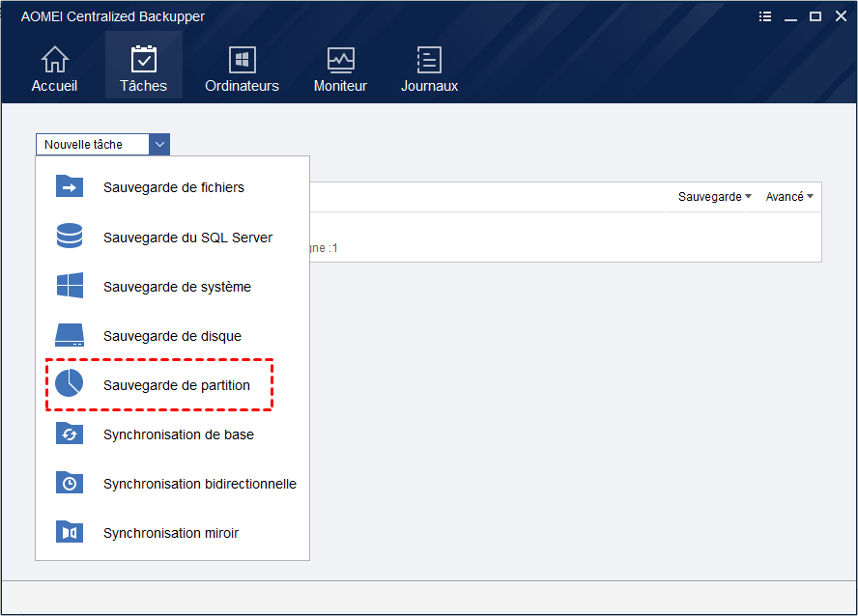Viewport: 858px width, 616px height.
Task: Click the disk backup drive icon
Action: 70,335
